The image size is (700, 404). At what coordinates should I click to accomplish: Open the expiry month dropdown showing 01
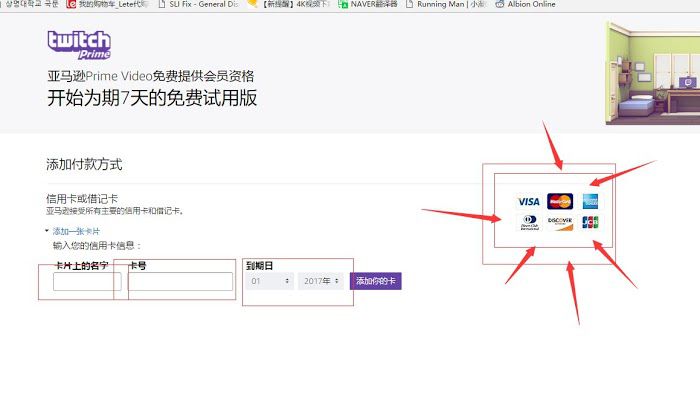(x=270, y=281)
